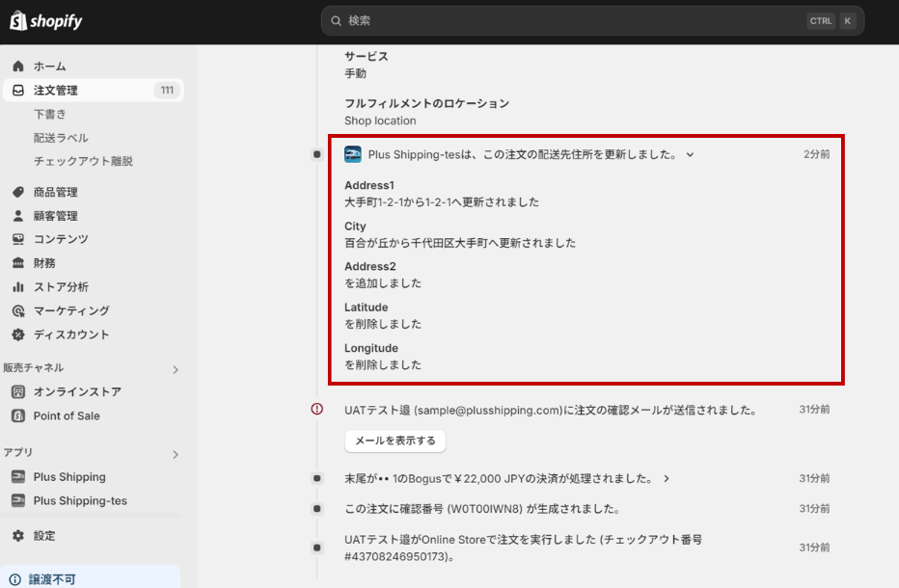899x588 pixels.
Task: Expand the sales channels section chevron
Action: pos(176,369)
